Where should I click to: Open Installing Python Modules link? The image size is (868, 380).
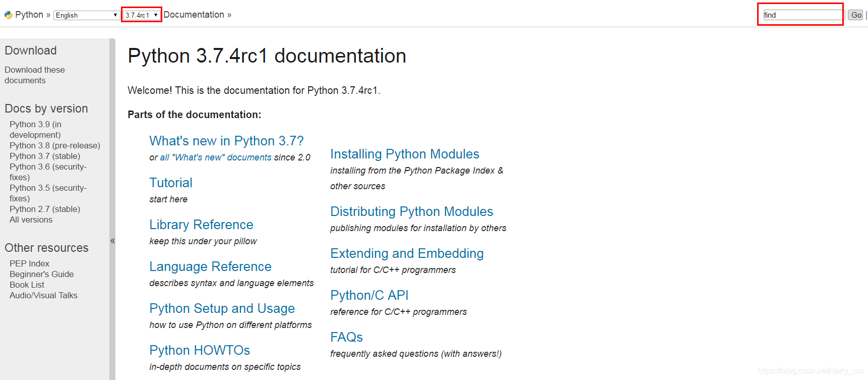[405, 154]
